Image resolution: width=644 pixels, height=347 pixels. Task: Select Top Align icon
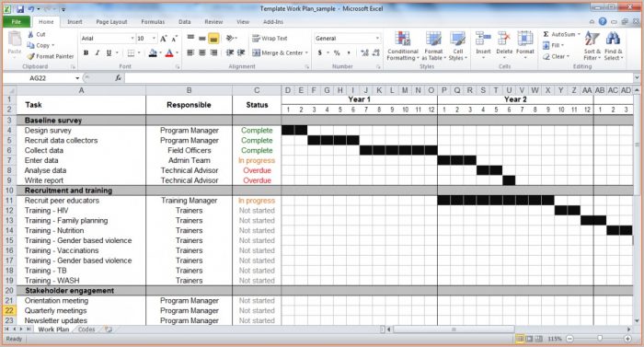[x=190, y=39]
